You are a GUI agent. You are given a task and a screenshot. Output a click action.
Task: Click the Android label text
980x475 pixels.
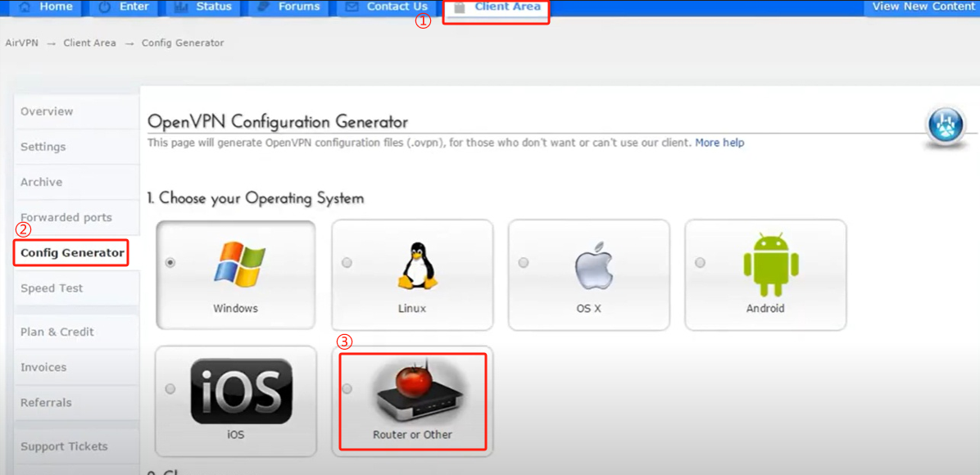(765, 309)
